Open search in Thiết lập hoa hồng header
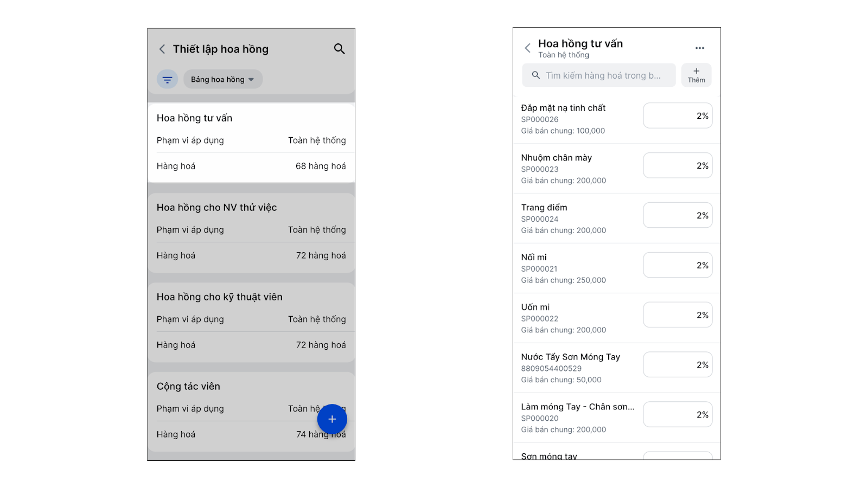Image resolution: width=868 pixels, height=488 pixels. tap(340, 49)
